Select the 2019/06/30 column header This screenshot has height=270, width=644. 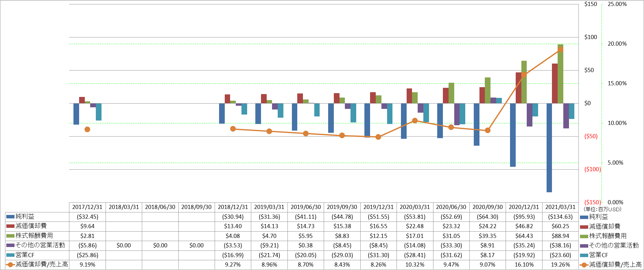coord(306,207)
